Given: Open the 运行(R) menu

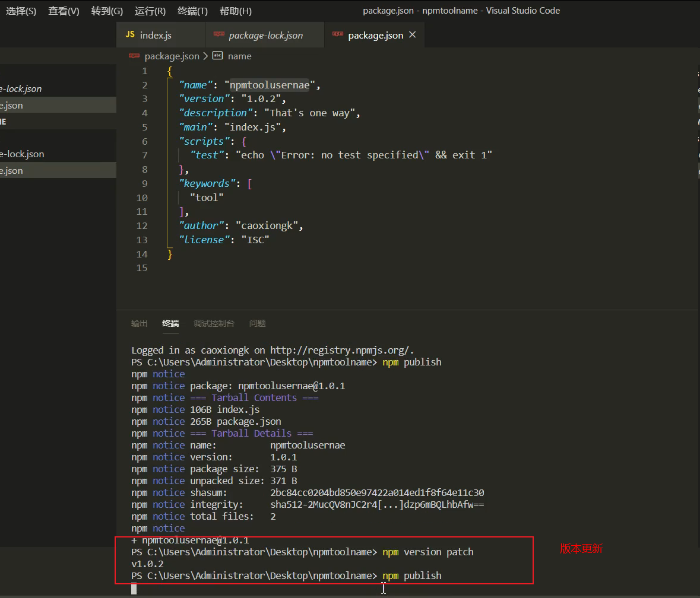Looking at the screenshot, I should [150, 11].
